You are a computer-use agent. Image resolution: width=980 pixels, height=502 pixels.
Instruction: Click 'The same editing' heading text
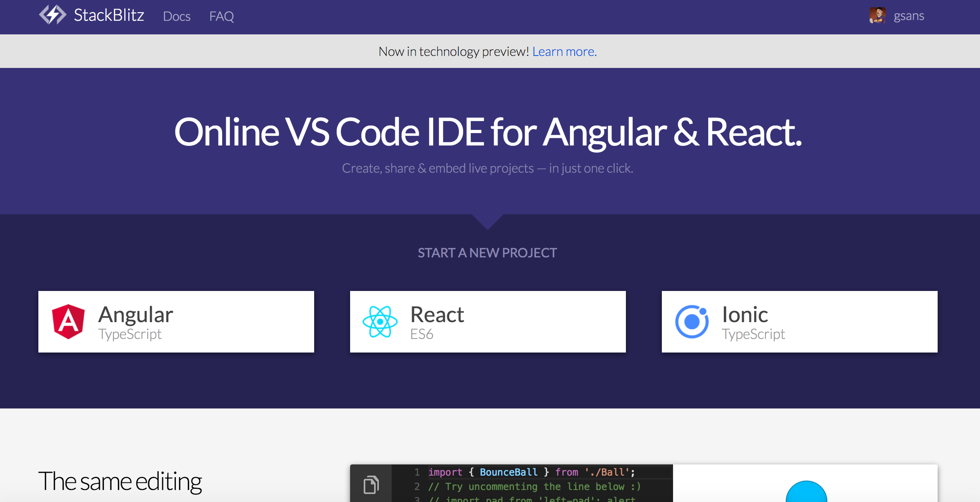(120, 481)
